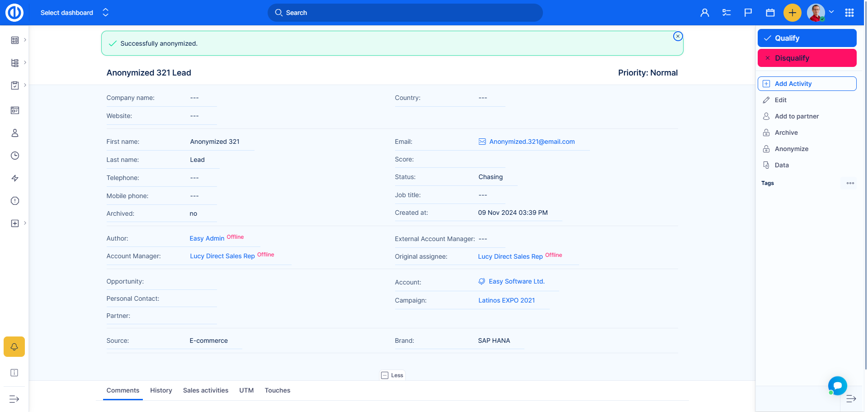Open the Latinos EXPO 2021 campaign link

[x=506, y=300]
